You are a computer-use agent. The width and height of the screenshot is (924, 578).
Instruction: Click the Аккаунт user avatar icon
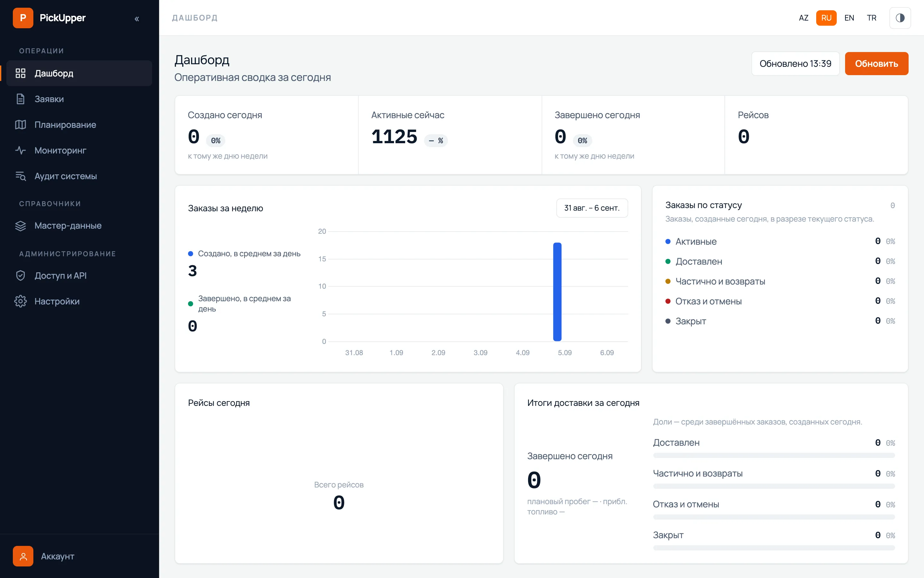(23, 556)
